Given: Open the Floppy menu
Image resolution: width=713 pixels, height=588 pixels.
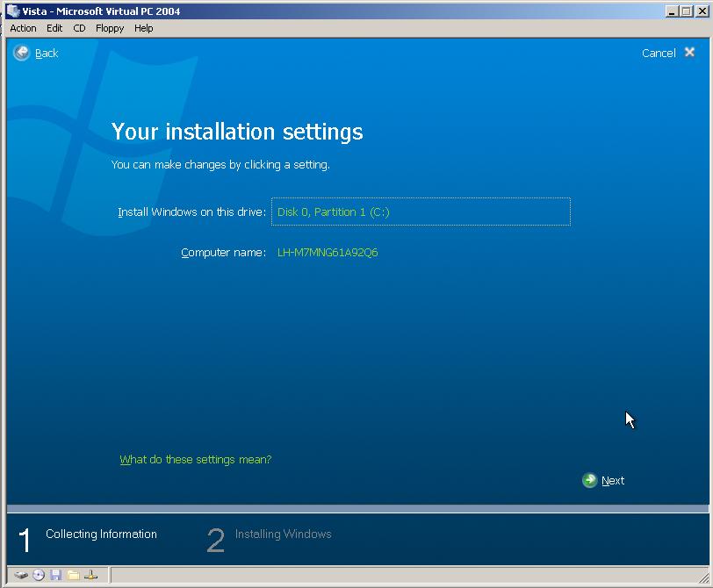Looking at the screenshot, I should coord(110,28).
